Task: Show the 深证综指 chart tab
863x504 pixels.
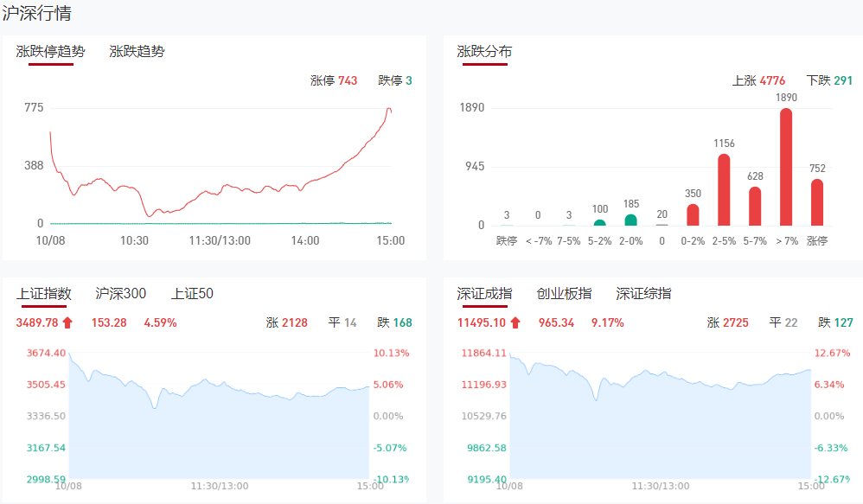Action: 643,294
